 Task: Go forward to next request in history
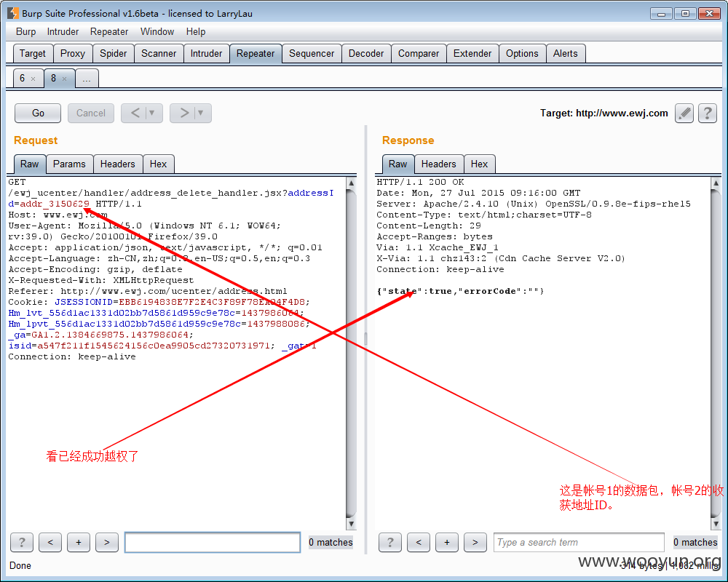pyautogui.click(x=184, y=113)
